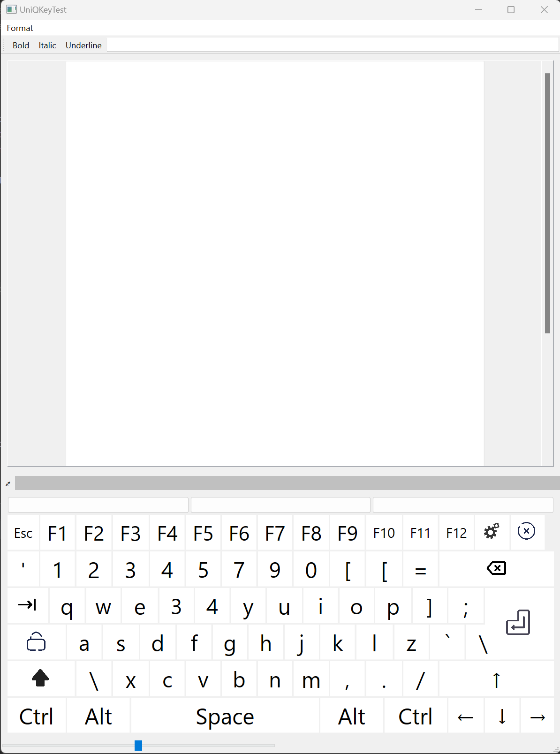Viewport: 560px width, 754px height.
Task: Tap the letter a key
Action: pyautogui.click(x=84, y=642)
